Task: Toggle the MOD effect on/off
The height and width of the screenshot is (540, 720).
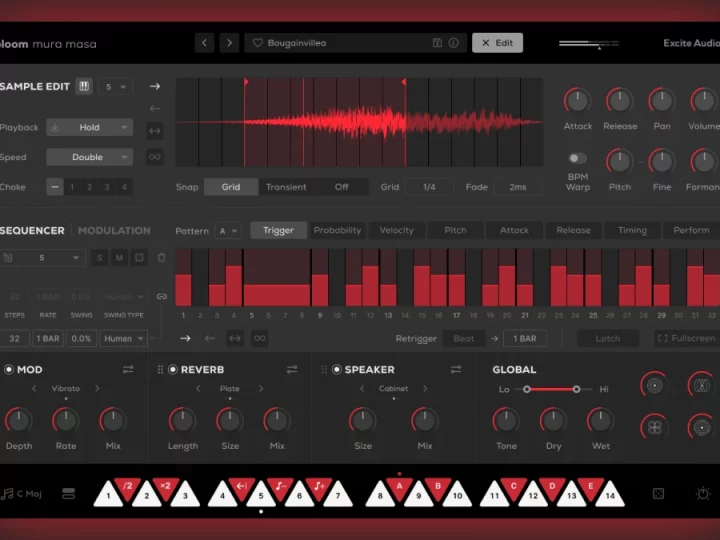Action: (9, 369)
